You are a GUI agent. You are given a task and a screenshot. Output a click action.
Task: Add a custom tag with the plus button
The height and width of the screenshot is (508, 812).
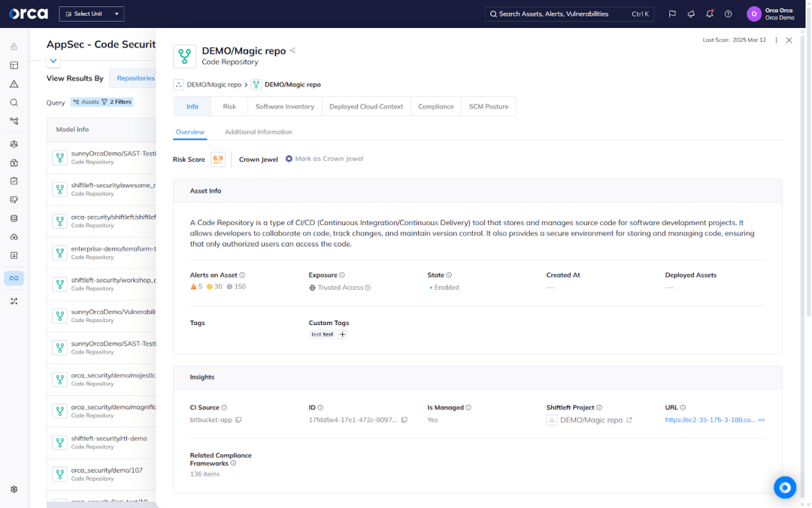[342, 334]
